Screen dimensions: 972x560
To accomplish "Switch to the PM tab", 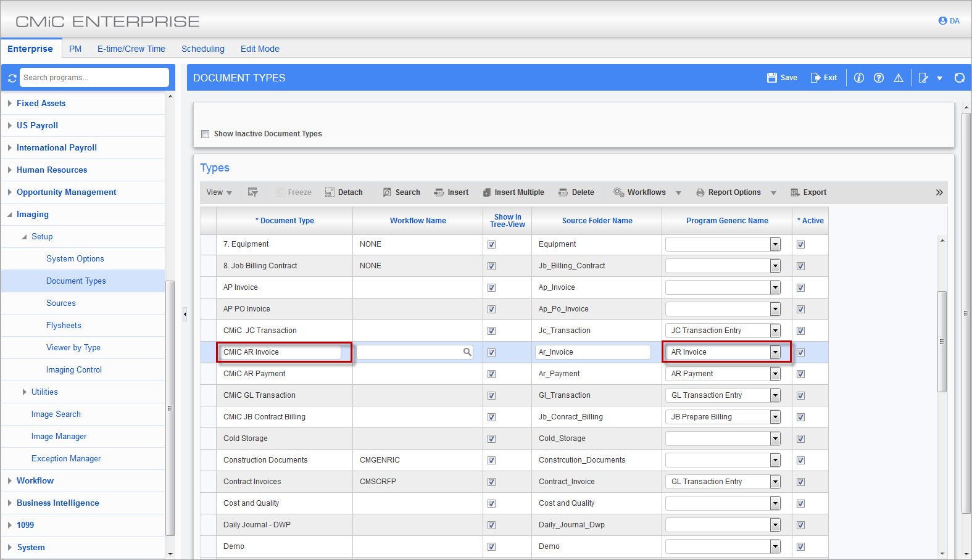I will pyautogui.click(x=75, y=49).
